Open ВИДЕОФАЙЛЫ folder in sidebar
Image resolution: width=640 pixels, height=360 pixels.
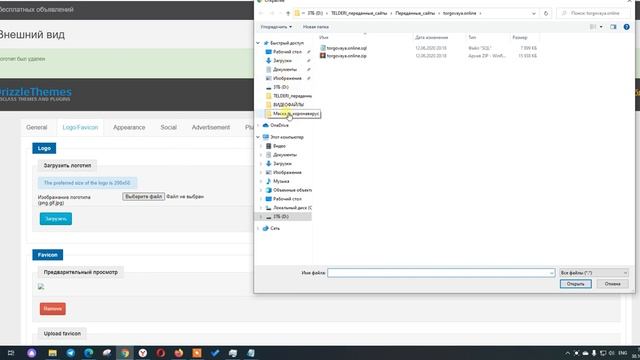(288, 105)
